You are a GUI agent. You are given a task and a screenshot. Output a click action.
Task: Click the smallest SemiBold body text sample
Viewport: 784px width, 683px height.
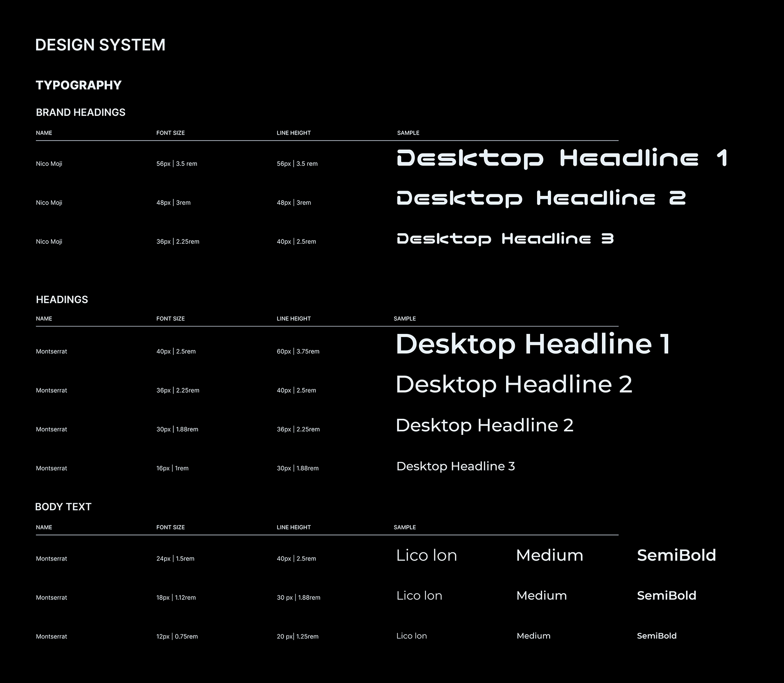(x=656, y=636)
